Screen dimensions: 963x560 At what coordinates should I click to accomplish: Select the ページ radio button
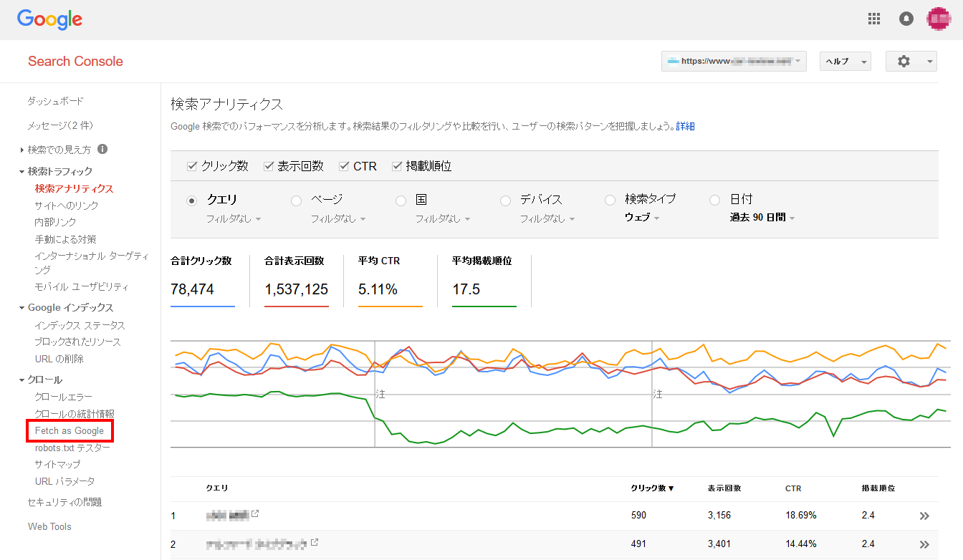[296, 201]
